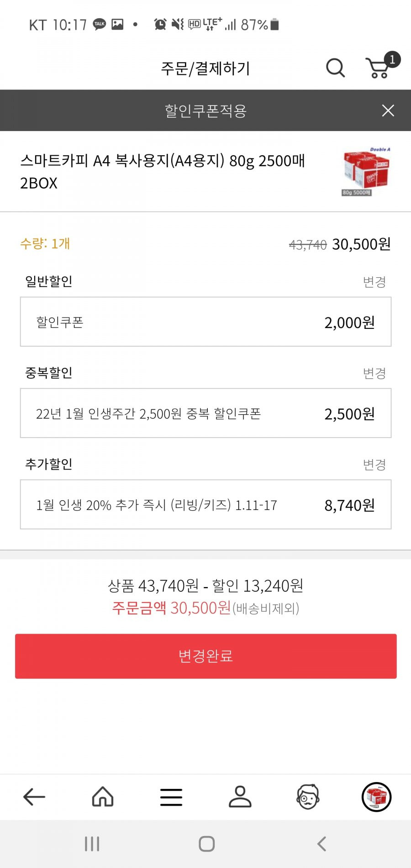
Task: Open the recently viewed product circle thumbnail
Action: coord(377,797)
